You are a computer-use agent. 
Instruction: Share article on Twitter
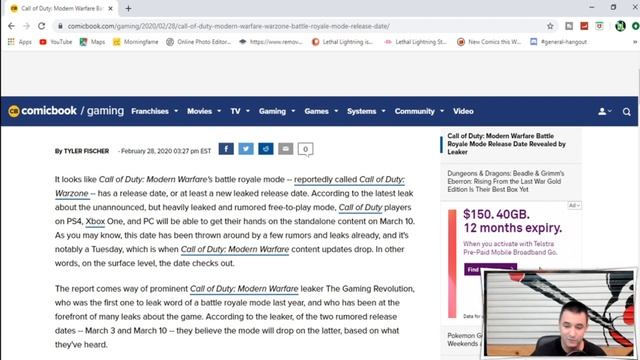coord(246,149)
